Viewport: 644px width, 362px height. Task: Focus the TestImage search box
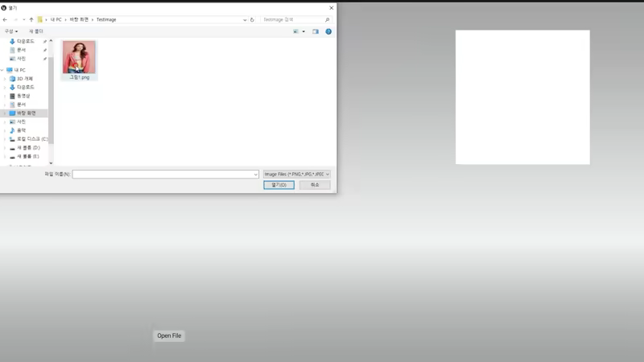pyautogui.click(x=292, y=19)
